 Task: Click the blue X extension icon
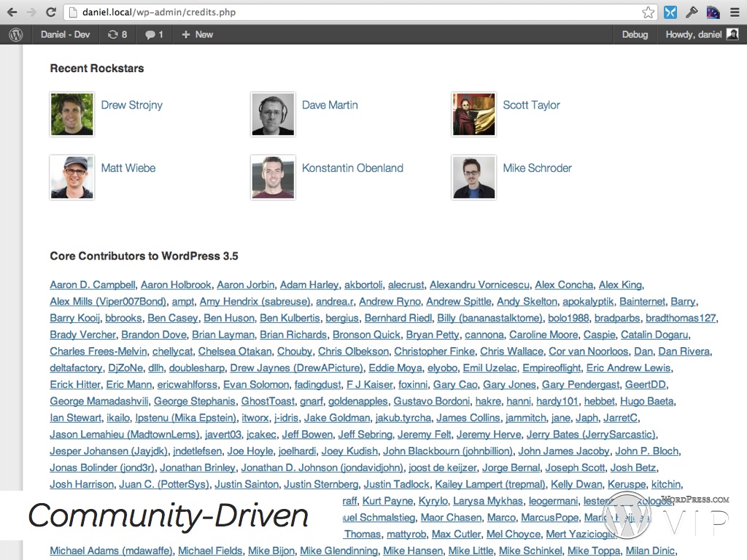click(670, 12)
